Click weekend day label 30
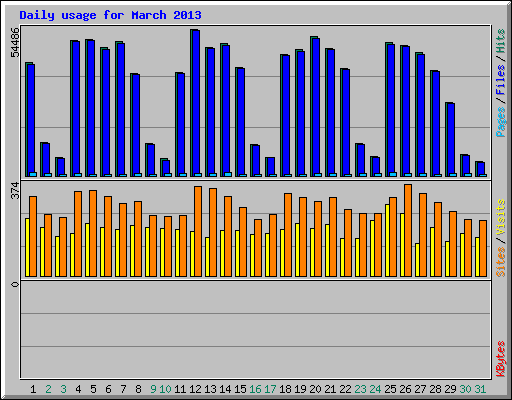 (x=465, y=389)
